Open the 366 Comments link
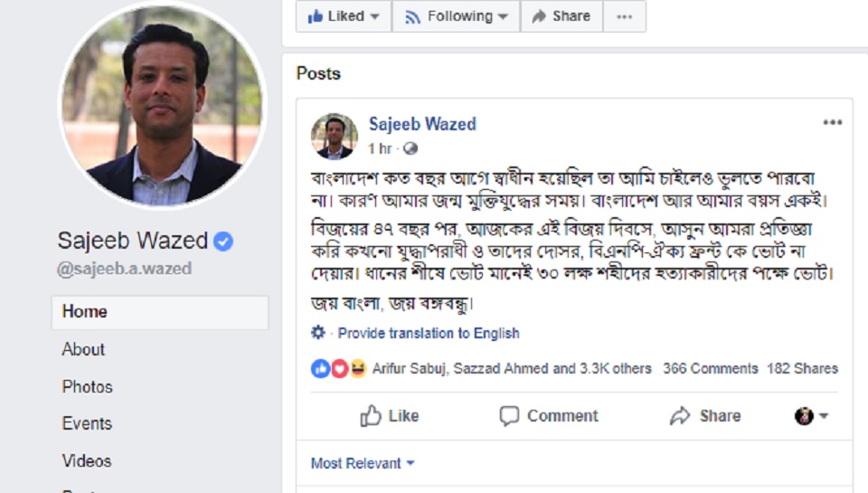868x493 pixels. click(710, 368)
